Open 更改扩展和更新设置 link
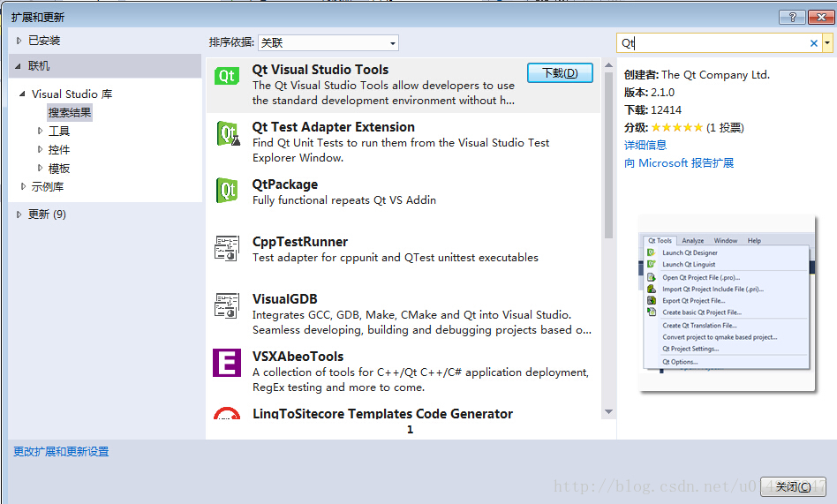The image size is (837, 504). 61,452
